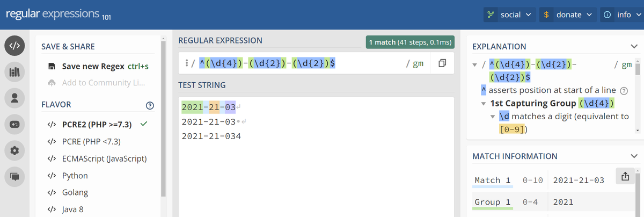Open the info menu
This screenshot has height=217, width=644.
(x=621, y=15)
